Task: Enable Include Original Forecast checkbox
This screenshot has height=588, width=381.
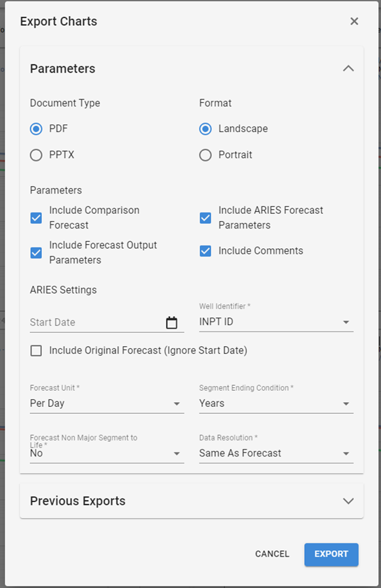Action: tap(36, 350)
